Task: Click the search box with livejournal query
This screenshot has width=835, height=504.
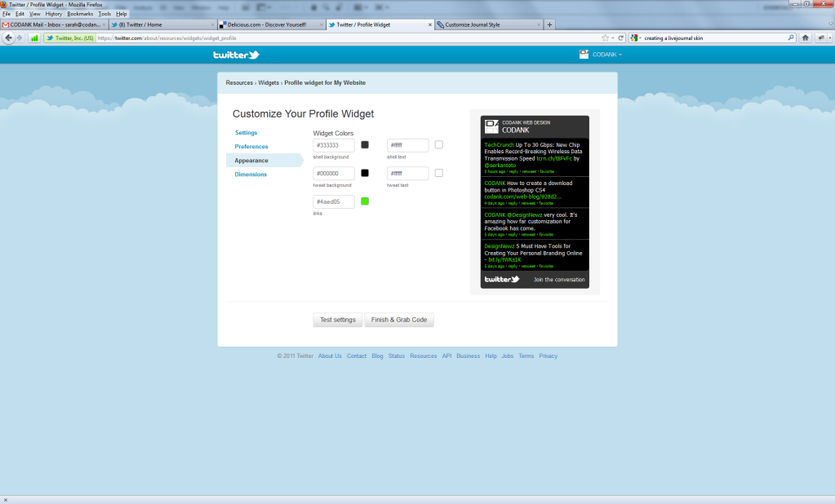Action: [x=713, y=38]
